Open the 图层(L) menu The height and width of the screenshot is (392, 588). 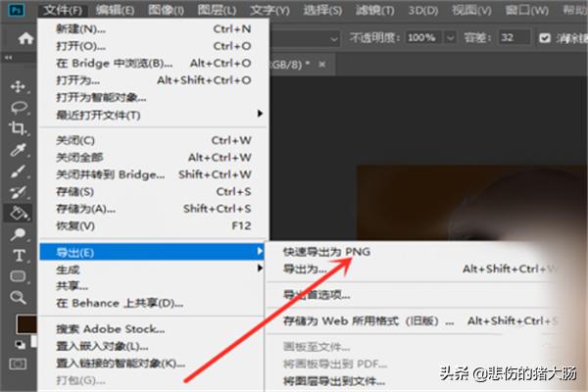pos(218,10)
